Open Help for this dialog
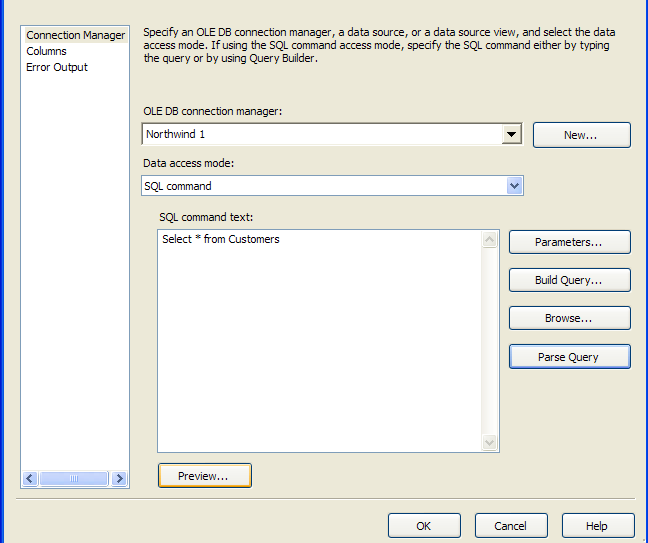 point(598,526)
